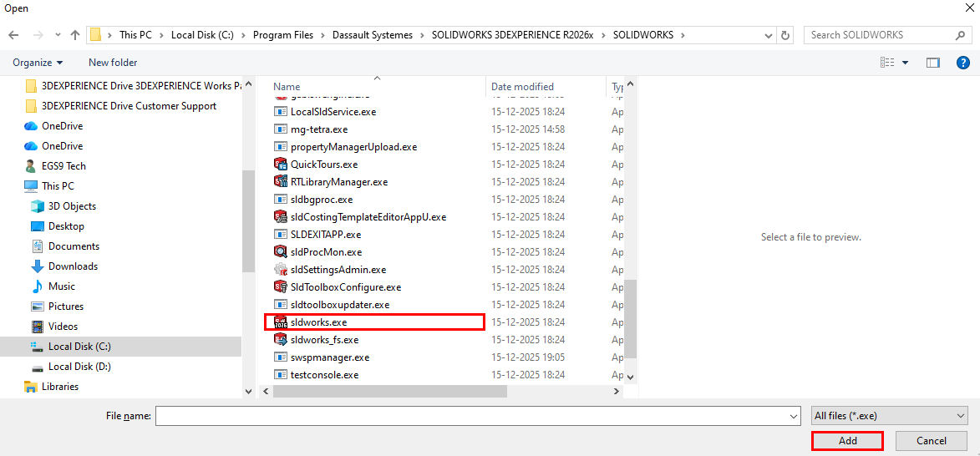Open the All files (*.exe) filter
The width and height of the screenshot is (980, 456).
pos(890,415)
